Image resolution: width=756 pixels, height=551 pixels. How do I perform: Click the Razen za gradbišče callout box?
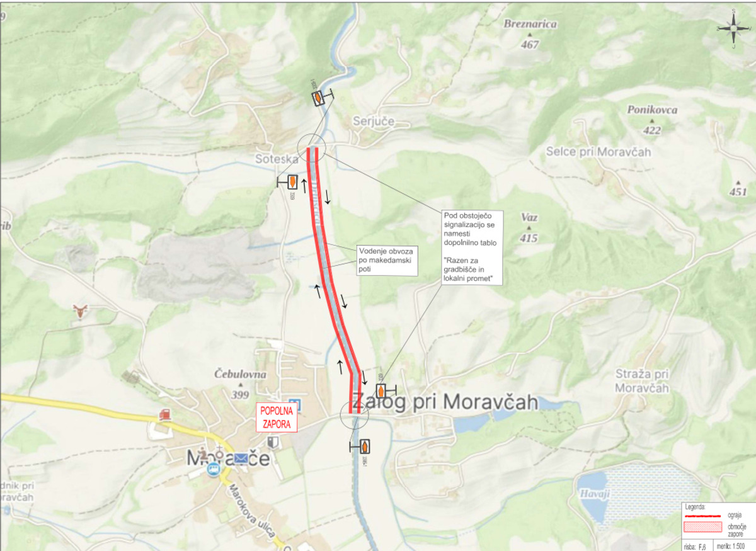(471, 248)
